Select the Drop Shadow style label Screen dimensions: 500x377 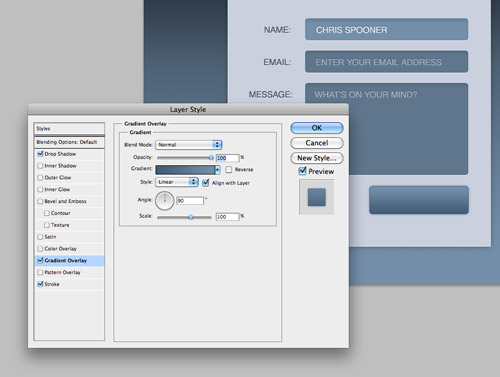60,154
